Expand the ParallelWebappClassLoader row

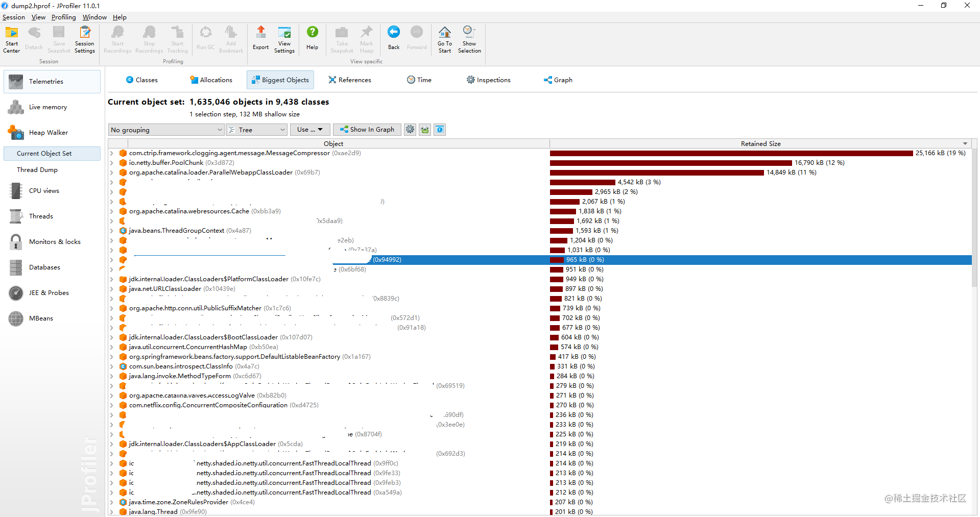pyautogui.click(x=111, y=173)
